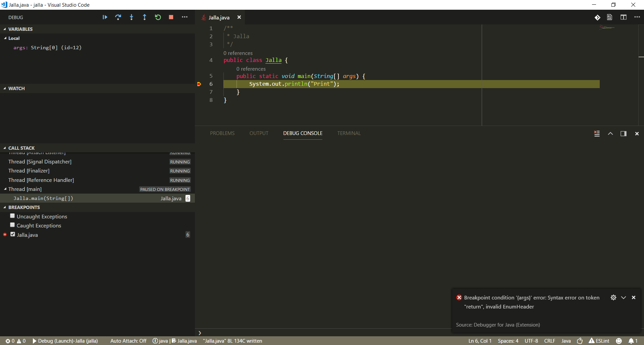Change indentation via Spaces: 4
The image size is (644, 345).
[x=508, y=341]
